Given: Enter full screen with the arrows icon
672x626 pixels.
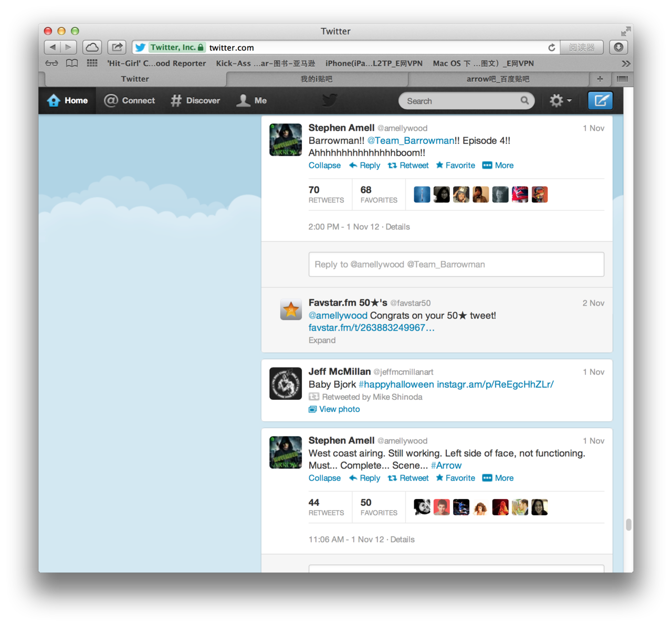Looking at the screenshot, I should pos(625,31).
